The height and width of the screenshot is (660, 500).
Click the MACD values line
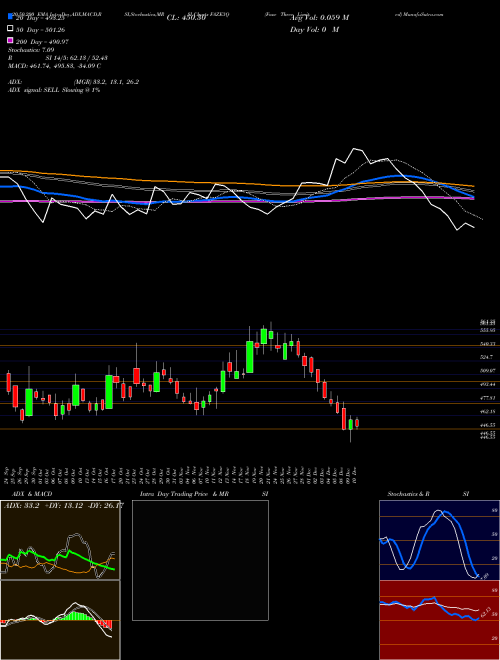[54, 66]
